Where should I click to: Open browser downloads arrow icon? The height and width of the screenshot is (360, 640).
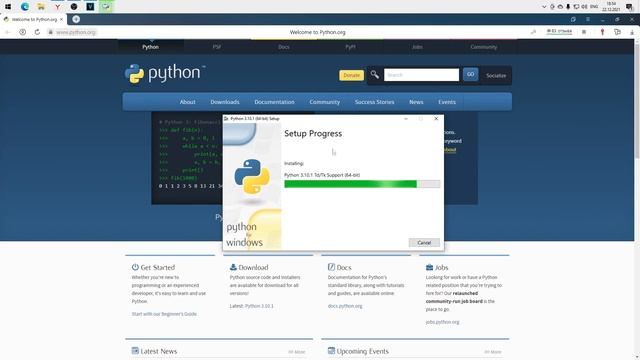[631, 32]
